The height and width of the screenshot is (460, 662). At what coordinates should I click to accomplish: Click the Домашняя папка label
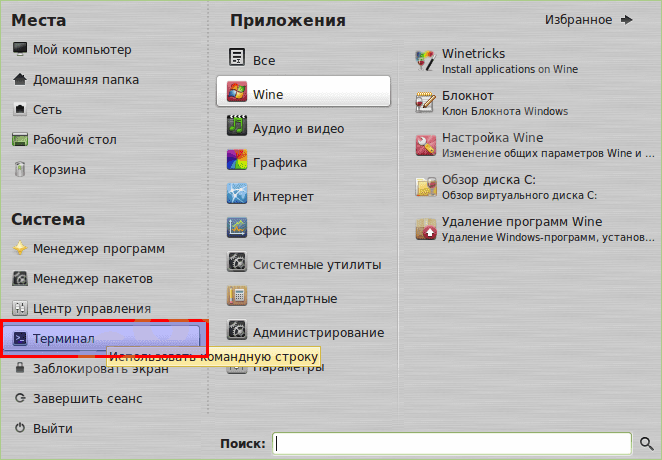pos(86,80)
